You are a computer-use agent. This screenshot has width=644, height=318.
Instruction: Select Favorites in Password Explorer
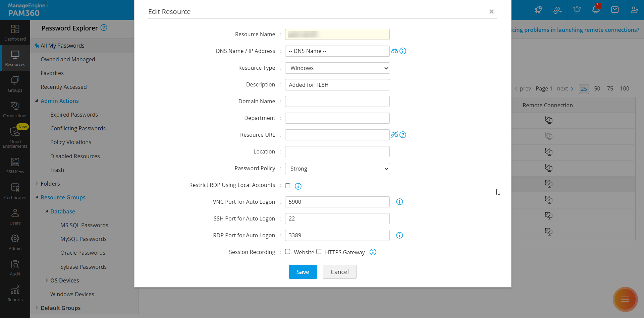52,73
